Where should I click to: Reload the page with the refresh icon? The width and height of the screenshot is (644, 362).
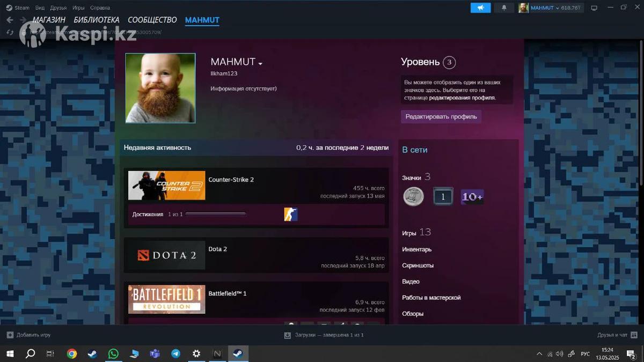[10, 32]
